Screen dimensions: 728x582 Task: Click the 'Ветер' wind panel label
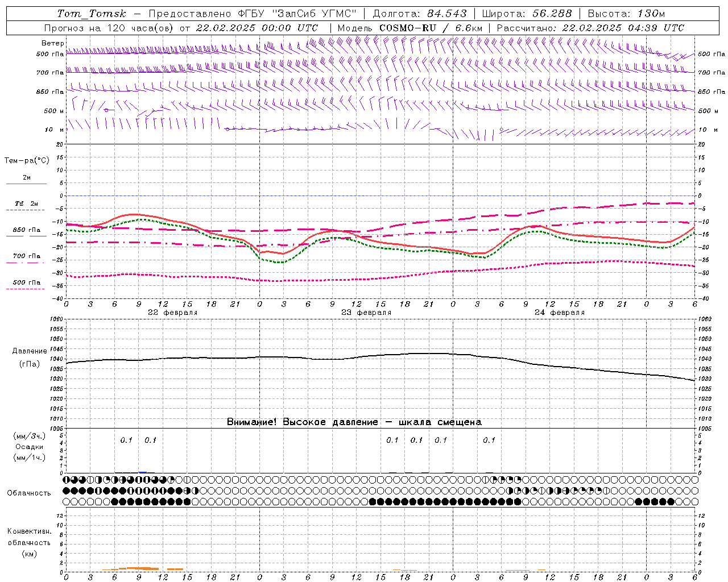(52, 43)
